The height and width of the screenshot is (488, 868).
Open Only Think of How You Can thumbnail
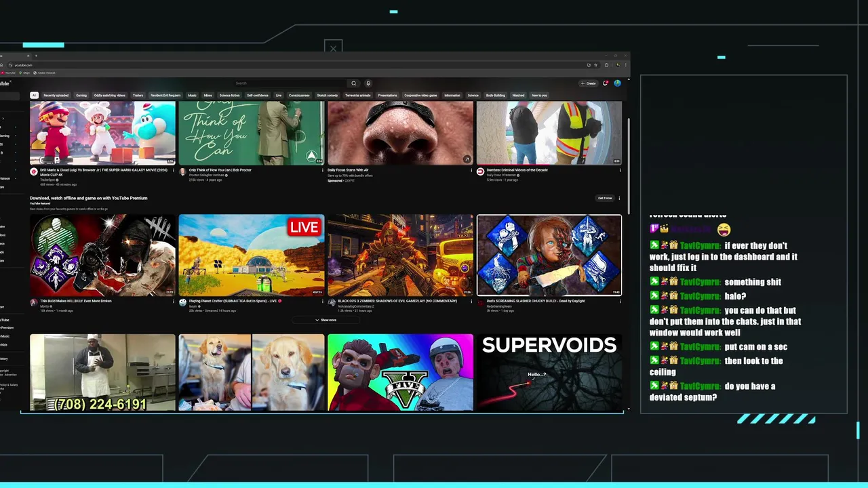point(252,133)
